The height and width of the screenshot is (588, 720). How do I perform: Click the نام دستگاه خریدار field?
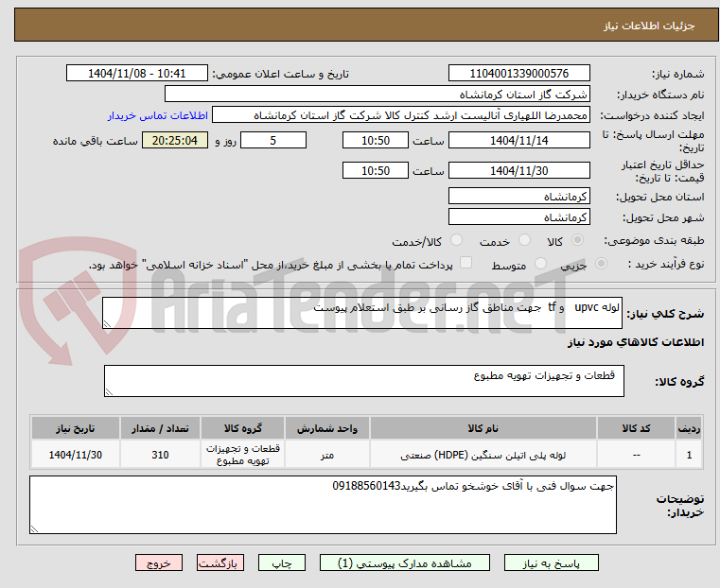click(377, 95)
